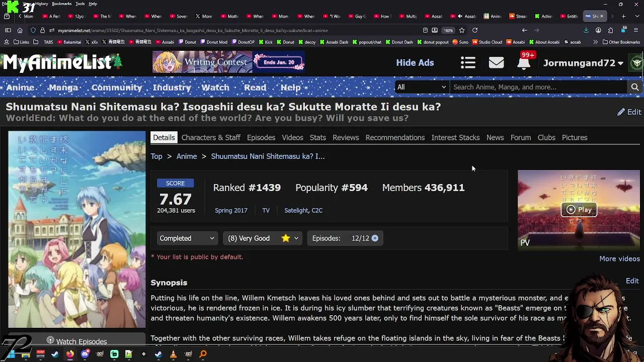Switch to the Interest Stacks tab
The width and height of the screenshot is (644, 362).
click(455, 137)
